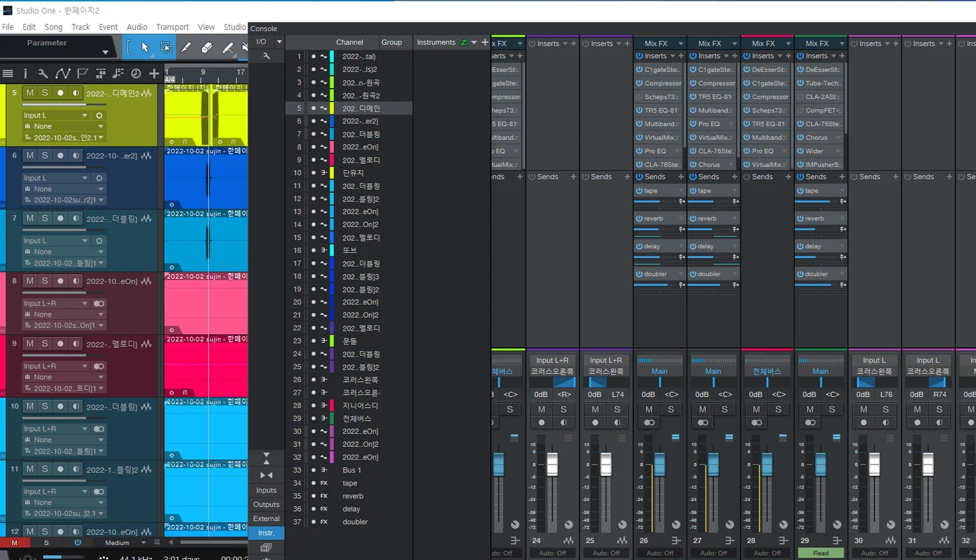Open the I/O dropdown arrow in Console
Screen dimensions: 976x560
[x=278, y=42]
